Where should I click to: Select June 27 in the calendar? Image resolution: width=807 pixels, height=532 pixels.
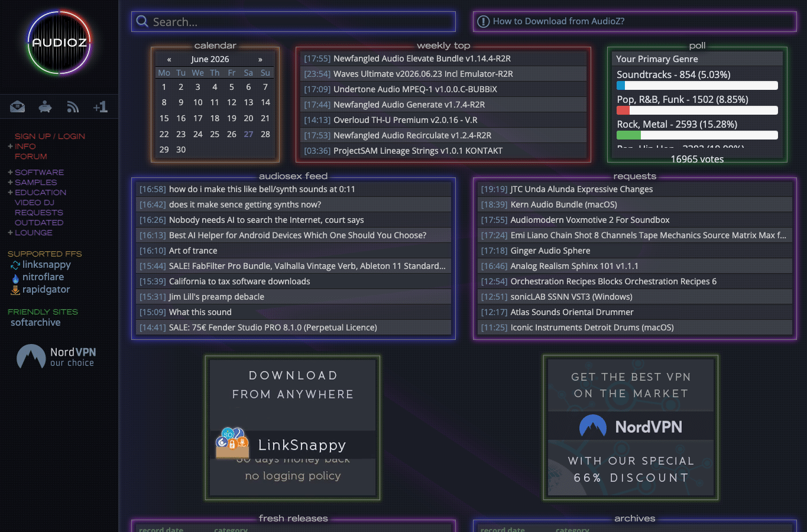point(248,134)
